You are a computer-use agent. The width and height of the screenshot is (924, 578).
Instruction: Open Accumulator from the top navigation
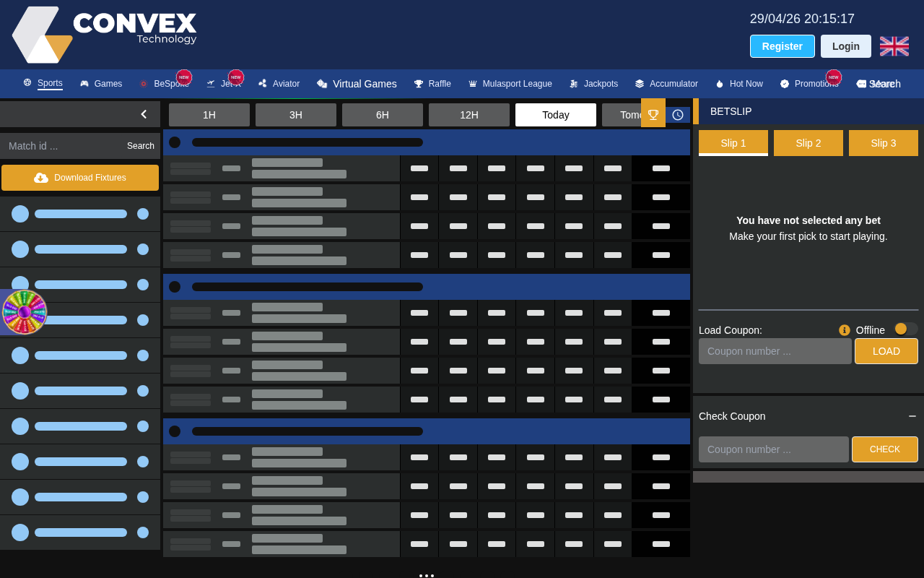tap(666, 84)
